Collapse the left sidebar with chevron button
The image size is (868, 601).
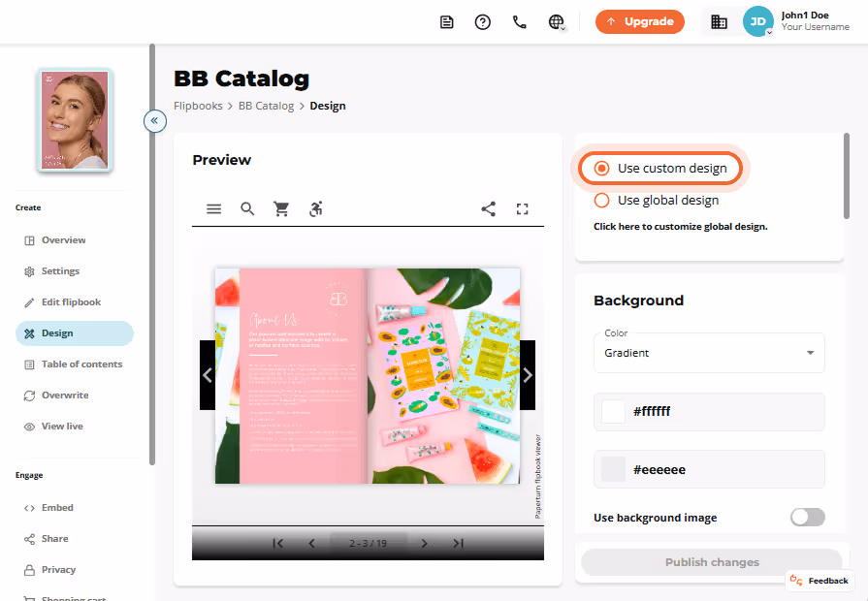pos(155,120)
